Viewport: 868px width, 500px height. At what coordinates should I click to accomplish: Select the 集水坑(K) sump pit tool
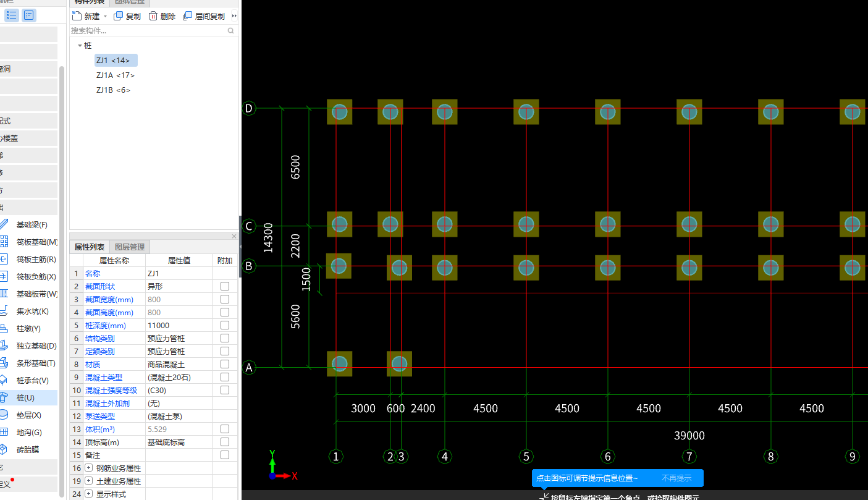point(29,311)
